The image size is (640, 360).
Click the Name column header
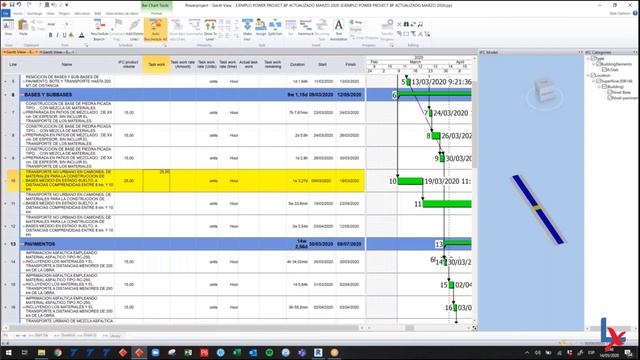click(67, 64)
